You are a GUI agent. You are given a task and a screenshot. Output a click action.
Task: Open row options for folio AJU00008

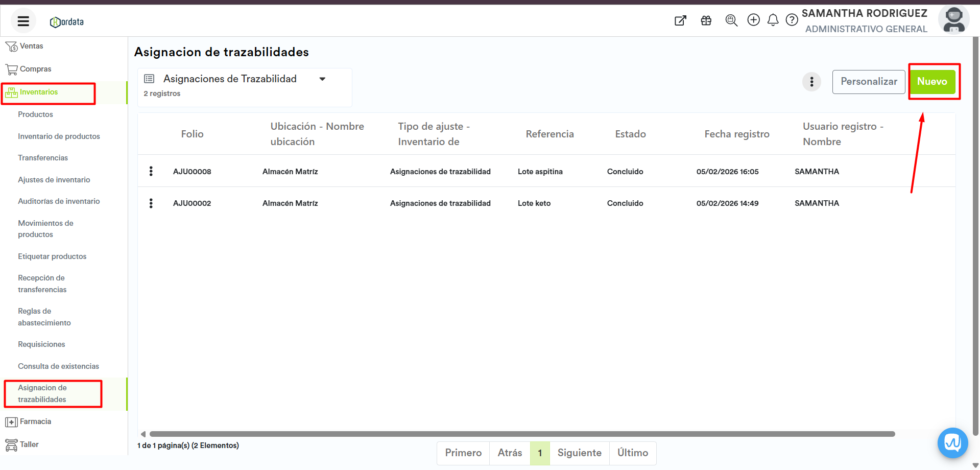tap(151, 171)
